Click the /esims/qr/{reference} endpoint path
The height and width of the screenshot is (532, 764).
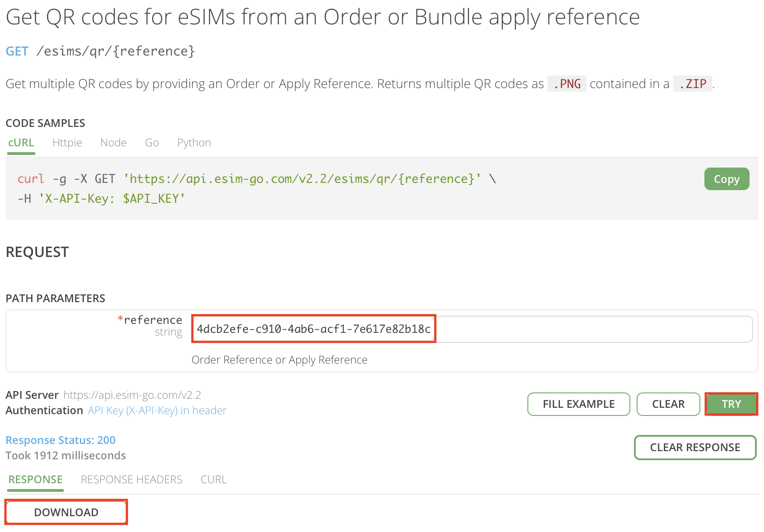pyautogui.click(x=116, y=51)
